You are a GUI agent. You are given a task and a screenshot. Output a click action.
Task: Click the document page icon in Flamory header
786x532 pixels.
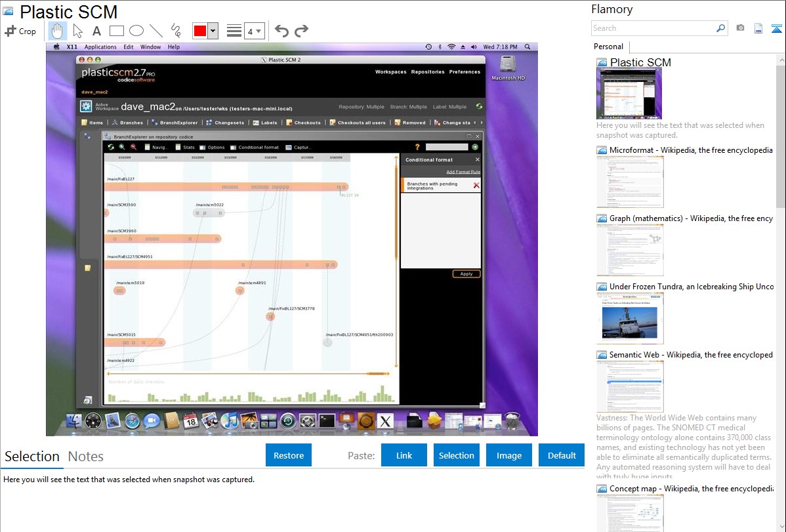[x=758, y=28]
